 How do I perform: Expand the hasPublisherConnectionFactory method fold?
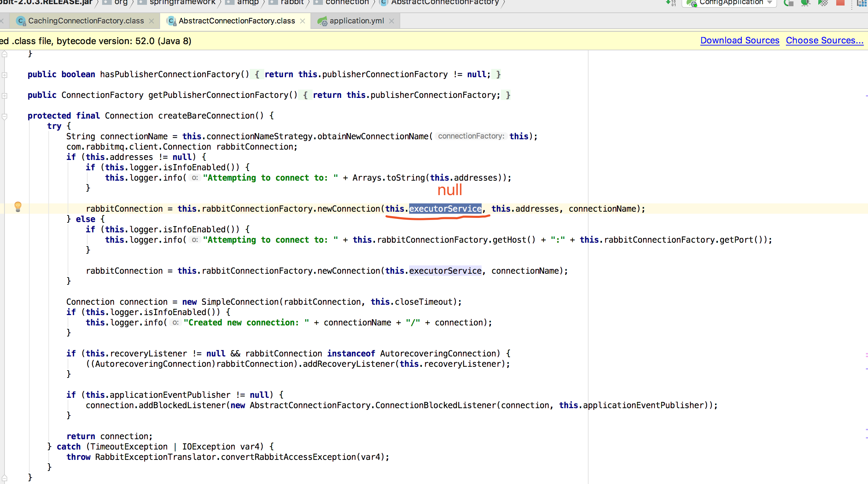click(4, 75)
